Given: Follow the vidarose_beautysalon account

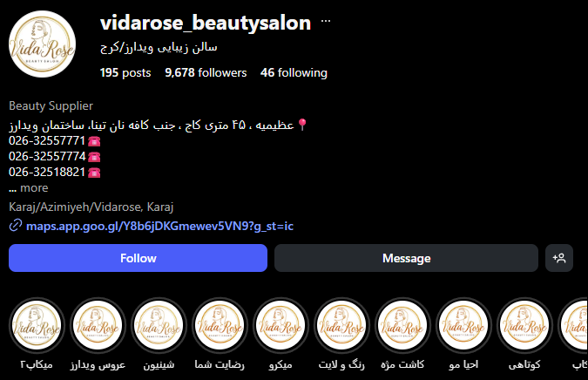Looking at the screenshot, I should 138,258.
